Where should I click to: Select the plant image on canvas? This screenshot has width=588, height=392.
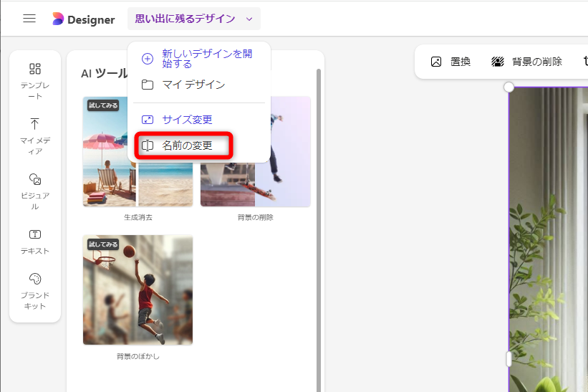tap(548, 240)
